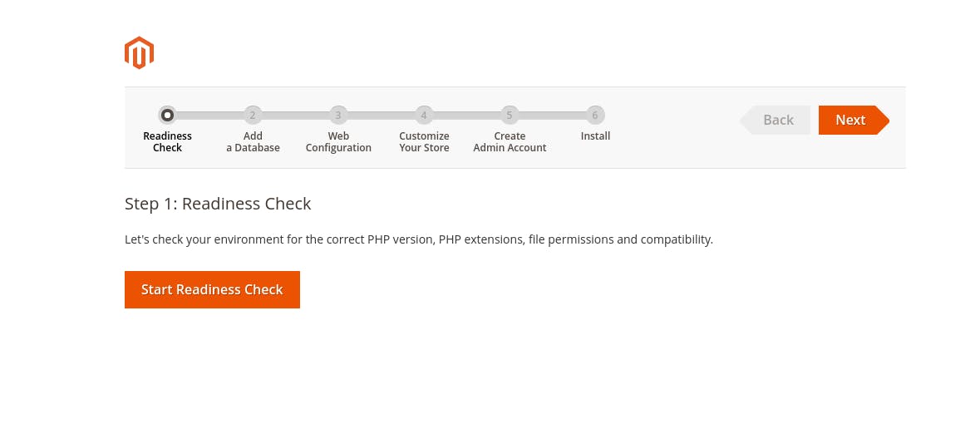This screenshot has height=429, width=980.
Task: Select the Readiness Check step circle
Action: (167, 116)
